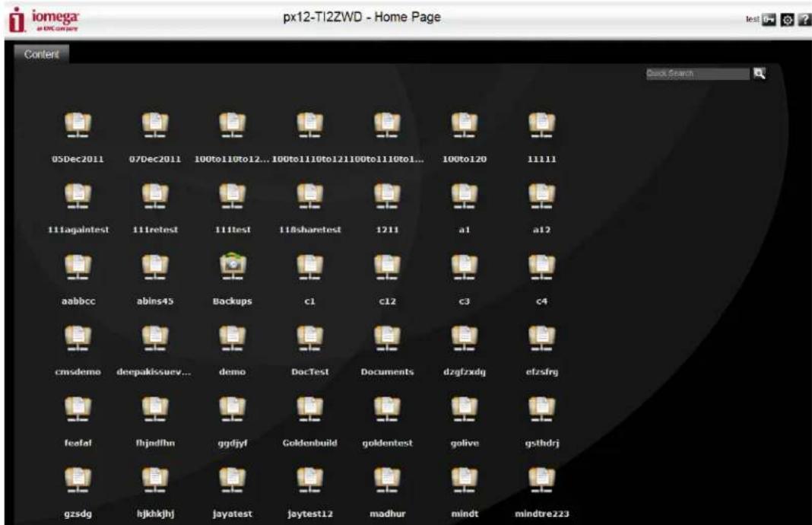Open the 118sharetest share icon
Image resolution: width=812 pixels, height=525 pixels.
[x=309, y=196]
